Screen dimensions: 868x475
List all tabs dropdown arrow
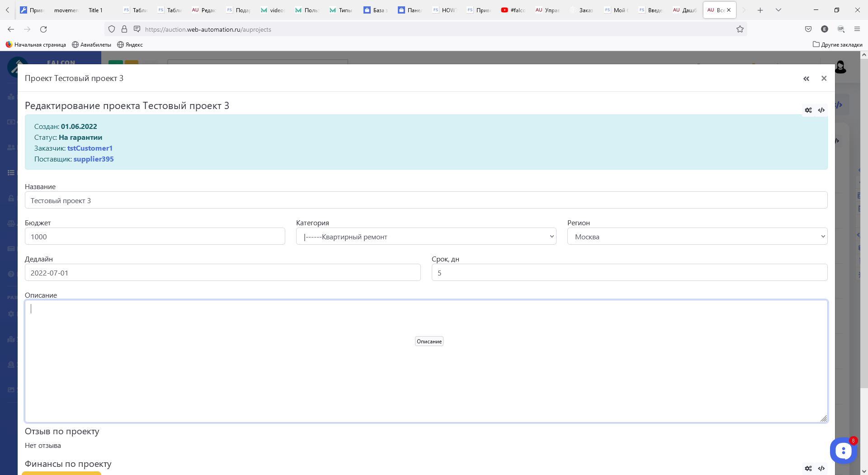click(778, 10)
